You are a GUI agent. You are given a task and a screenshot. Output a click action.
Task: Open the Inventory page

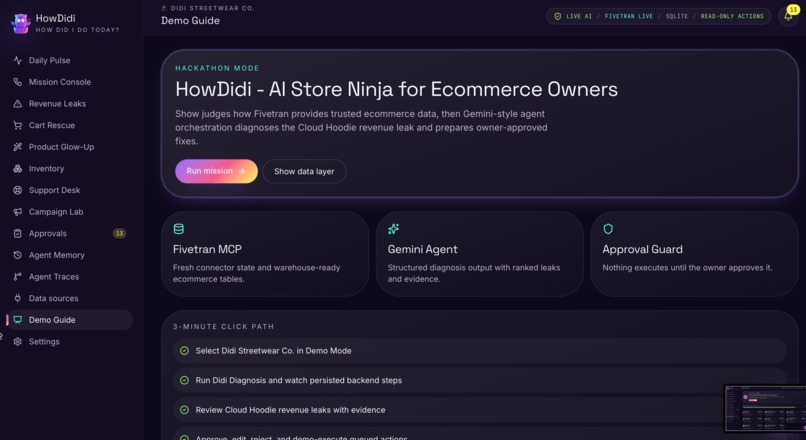[x=69, y=168]
